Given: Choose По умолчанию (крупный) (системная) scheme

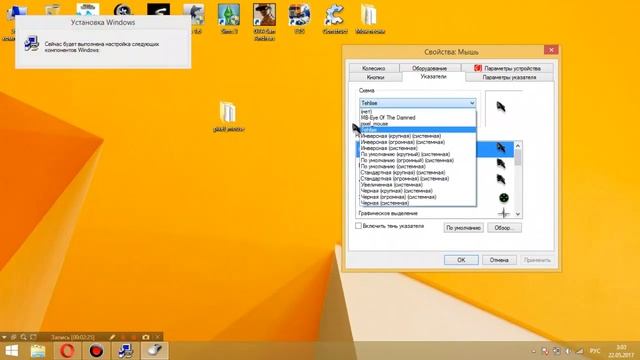Looking at the screenshot, I should click(x=418, y=154).
